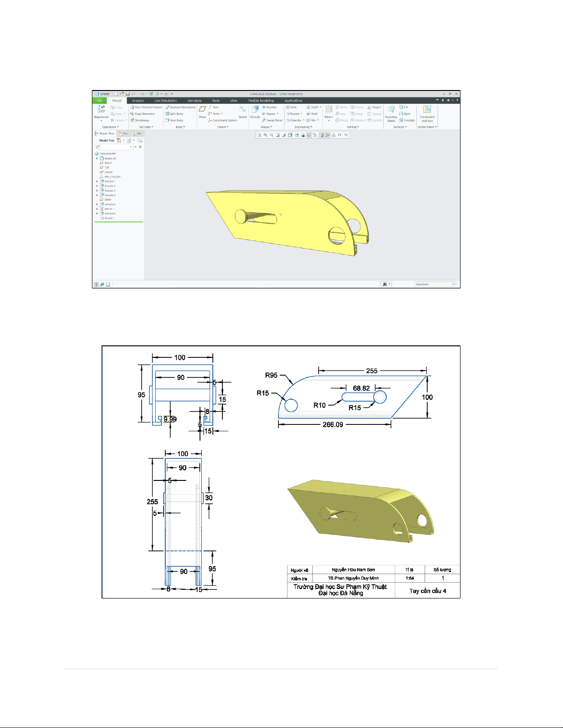Open the Operations group dropdown
The image size is (563, 728).
[110, 127]
